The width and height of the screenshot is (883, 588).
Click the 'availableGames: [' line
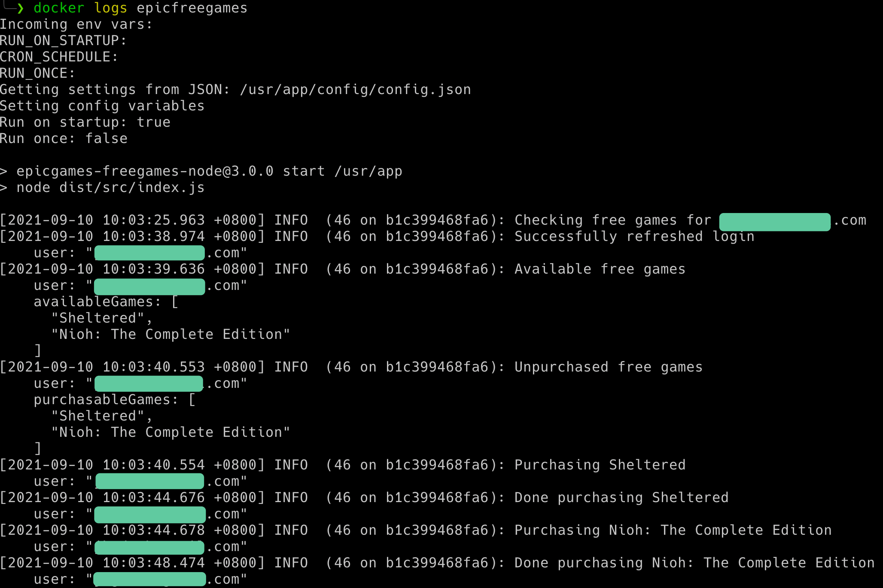(106, 302)
